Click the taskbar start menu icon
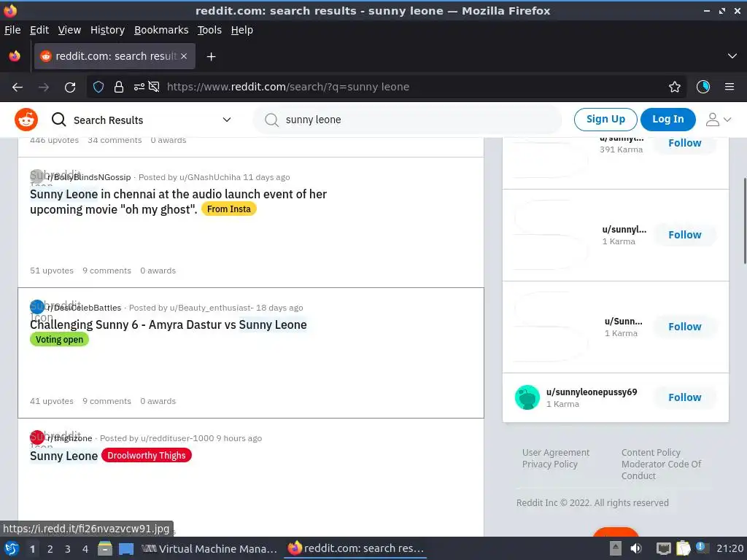This screenshot has height=560, width=747. point(12,548)
